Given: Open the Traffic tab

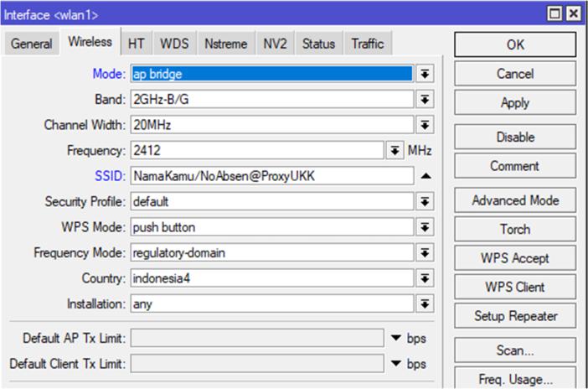Looking at the screenshot, I should 368,44.
